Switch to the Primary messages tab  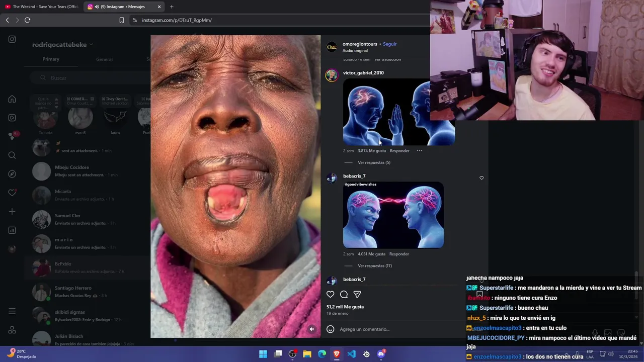point(51,59)
